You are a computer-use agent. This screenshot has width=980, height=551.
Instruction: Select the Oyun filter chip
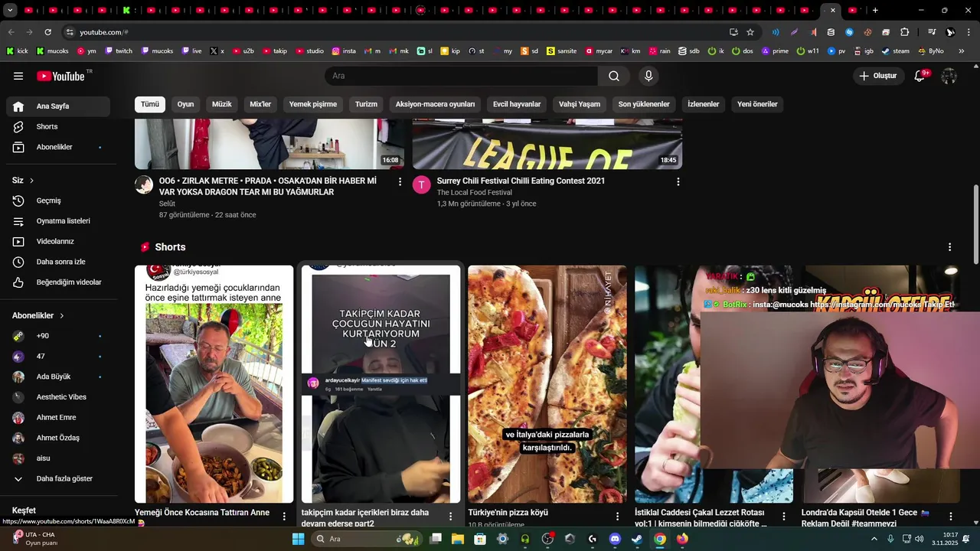point(186,104)
